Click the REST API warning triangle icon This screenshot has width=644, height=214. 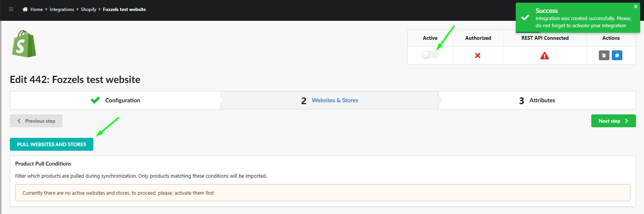[545, 56]
